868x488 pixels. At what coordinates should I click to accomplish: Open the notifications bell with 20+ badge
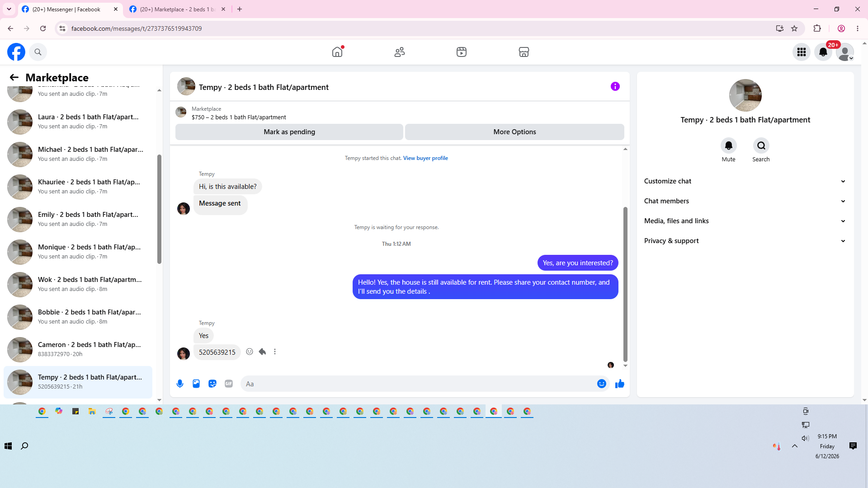(823, 52)
